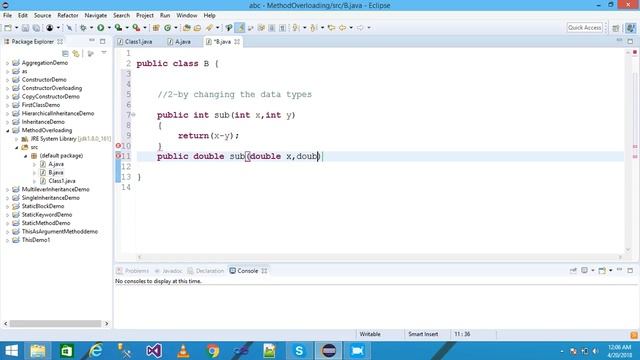Minimize the Package Explorer view

(x=92, y=41)
